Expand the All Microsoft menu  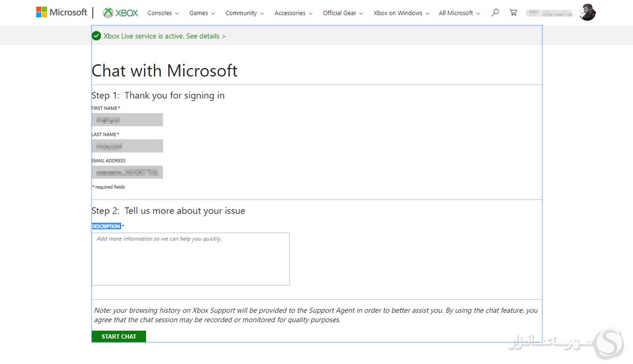tap(459, 13)
